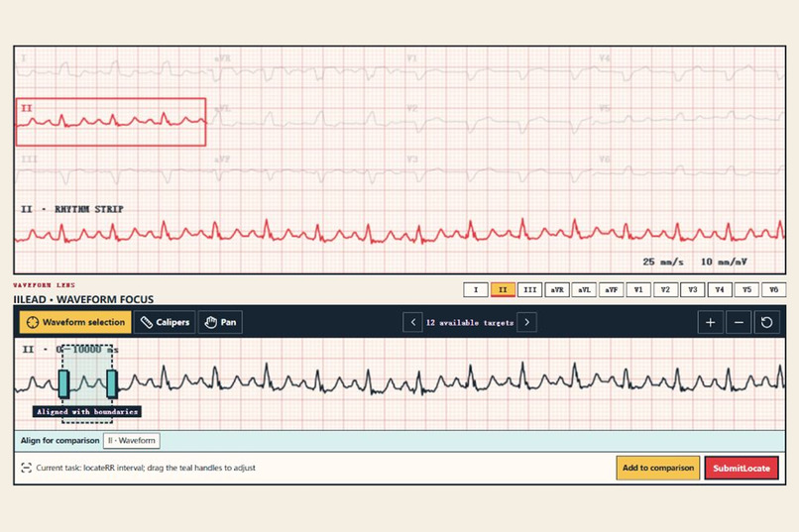Viewport: 799px width, 532px height.
Task: Go to next target with right chevron
Action: pos(527,322)
